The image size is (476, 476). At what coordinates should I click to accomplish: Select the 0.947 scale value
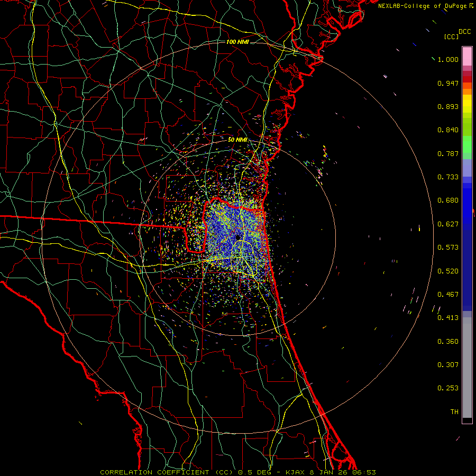[448, 83]
